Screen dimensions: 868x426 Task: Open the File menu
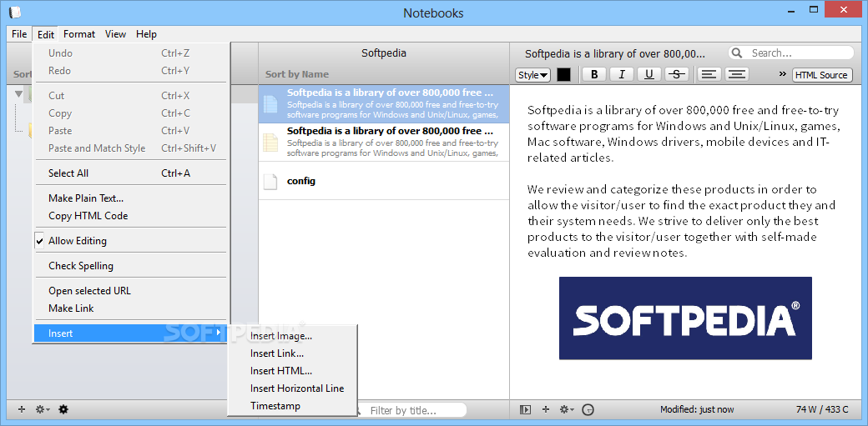click(19, 33)
